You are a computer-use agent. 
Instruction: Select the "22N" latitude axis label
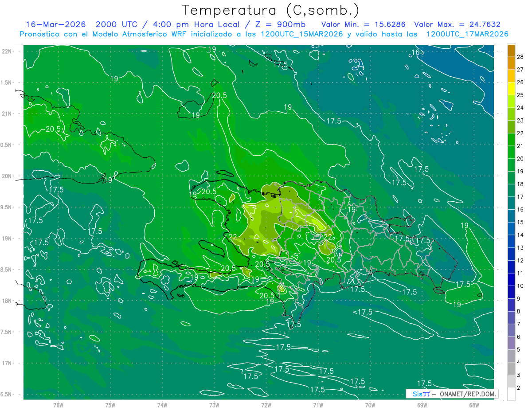(7, 51)
